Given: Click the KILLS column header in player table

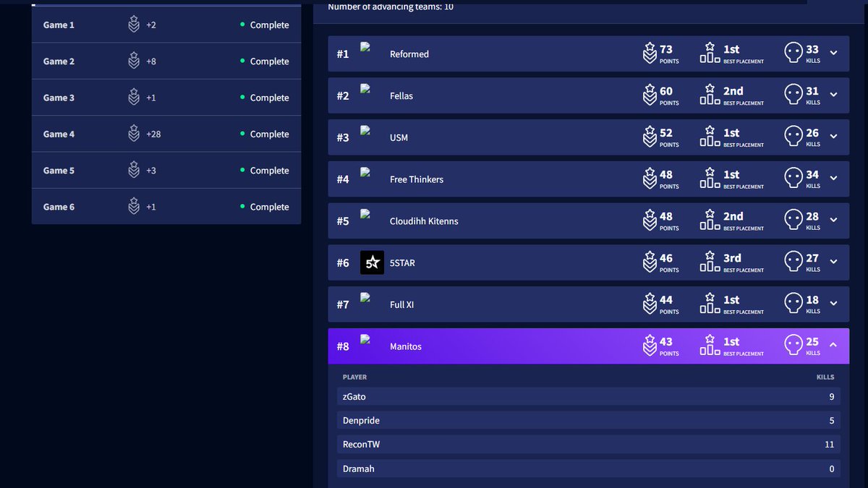Looking at the screenshot, I should [x=825, y=377].
